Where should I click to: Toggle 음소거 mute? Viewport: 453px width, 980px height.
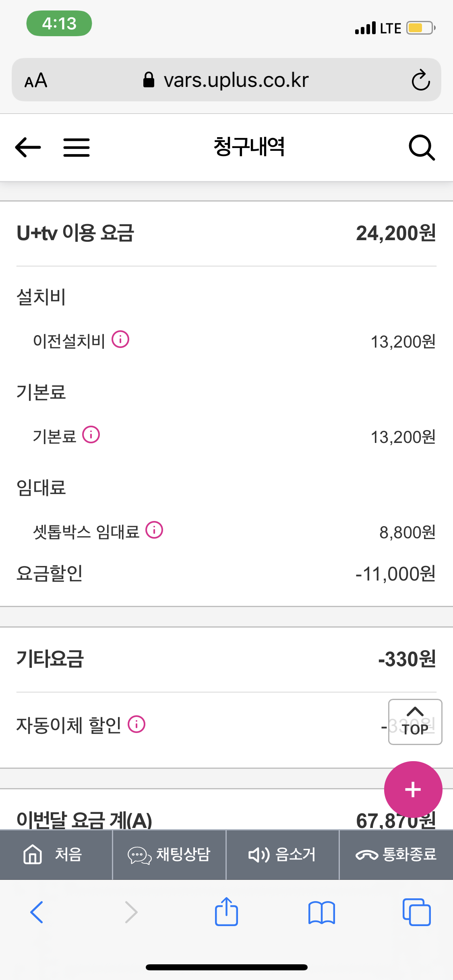(283, 854)
